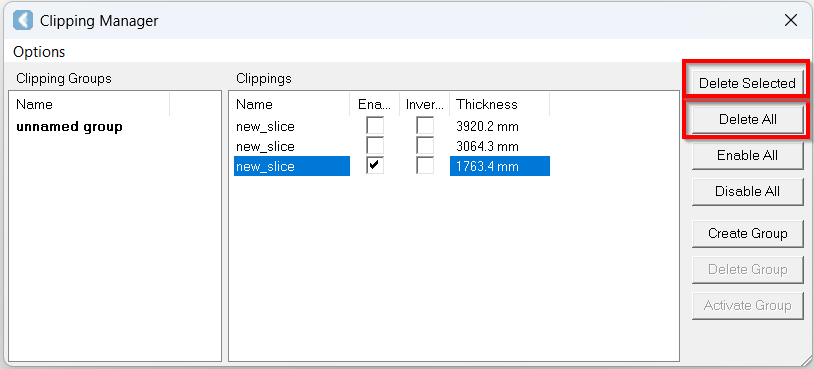This screenshot has height=369, width=814.
Task: Click the Ena... column header
Action: (x=374, y=104)
